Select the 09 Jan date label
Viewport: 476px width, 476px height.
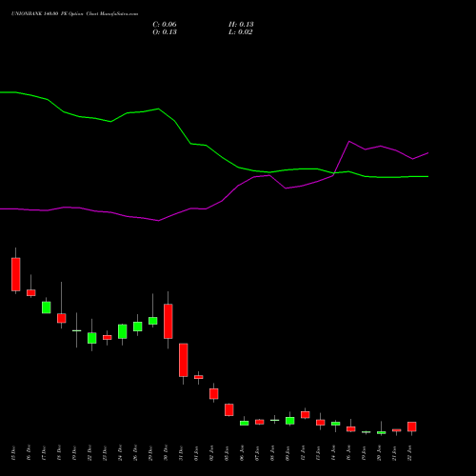click(x=288, y=453)
